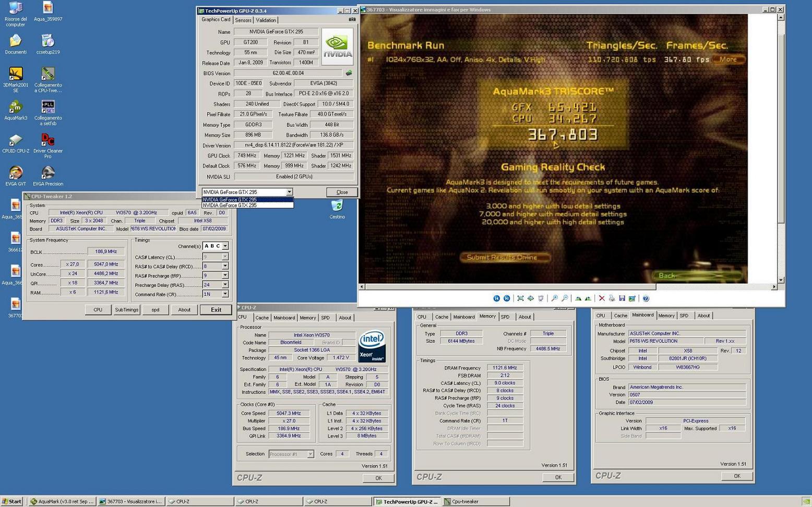The height and width of the screenshot is (507, 812).
Task: Open Channel(s) dropdown in CPU-Tweaker
Action: pyautogui.click(x=225, y=246)
